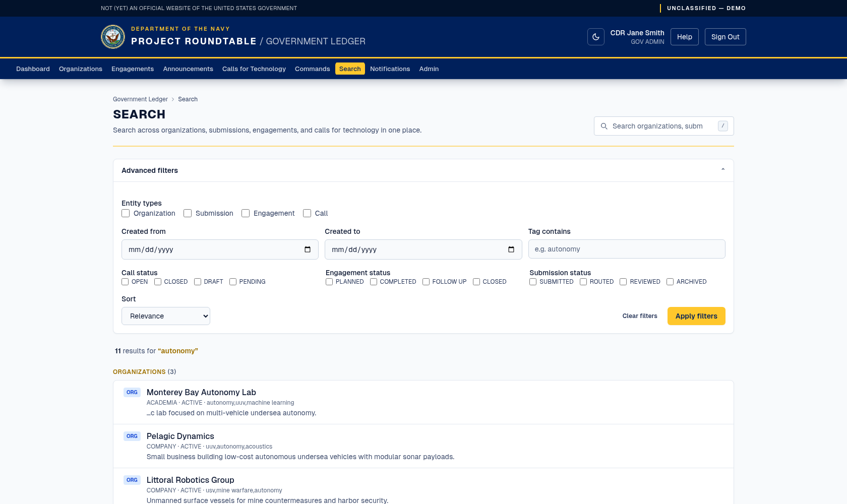Enable PENDING call status filter
The width and height of the screenshot is (847, 504).
point(233,282)
